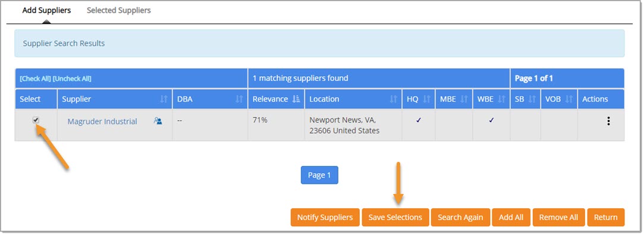The height and width of the screenshot is (235, 644).
Task: Sort by WBE column arrows
Action: click(501, 99)
